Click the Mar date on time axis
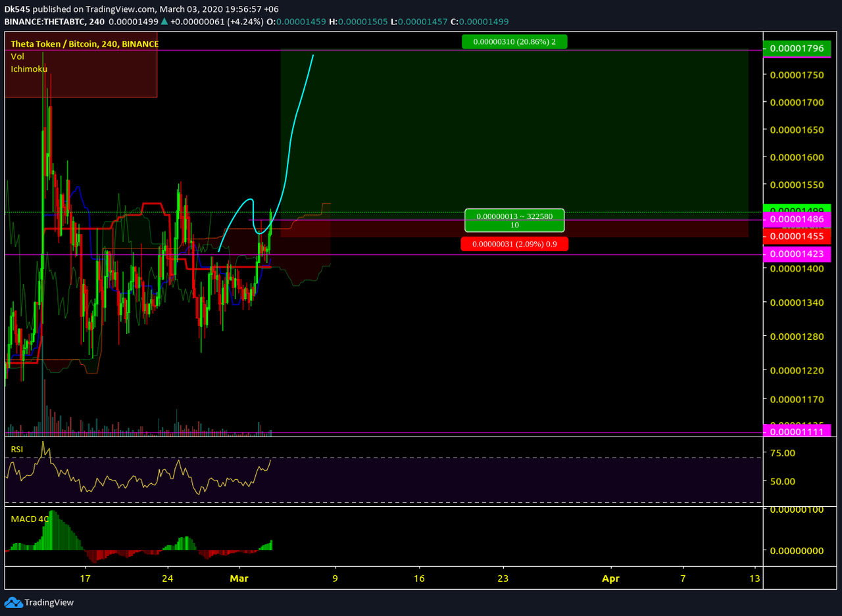The height and width of the screenshot is (616, 842). 240,579
